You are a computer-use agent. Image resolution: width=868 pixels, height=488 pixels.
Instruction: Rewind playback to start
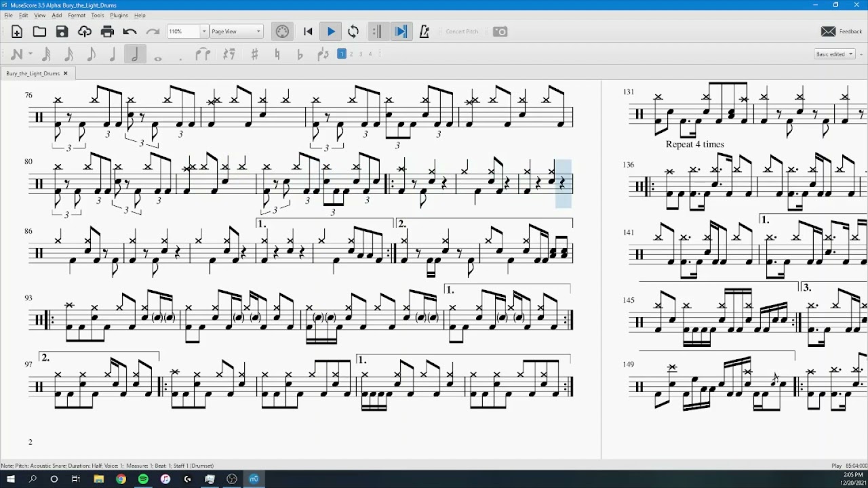[x=308, y=31]
